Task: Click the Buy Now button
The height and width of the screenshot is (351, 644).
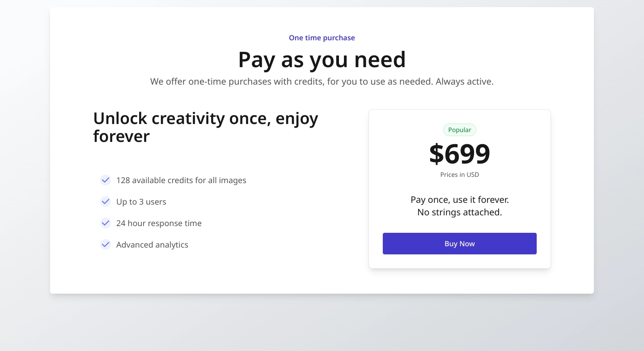Action: pos(459,244)
